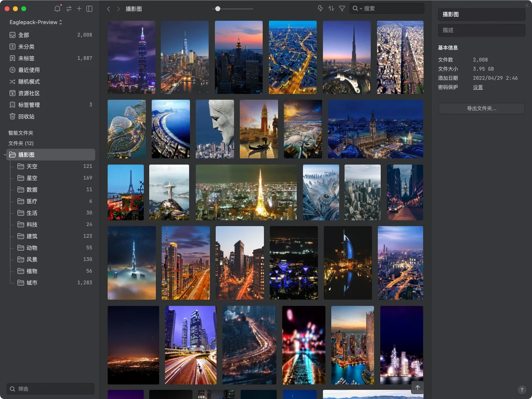This screenshot has height=399, width=532.
Task: Open the 植物 subfolder
Action: 55,271
